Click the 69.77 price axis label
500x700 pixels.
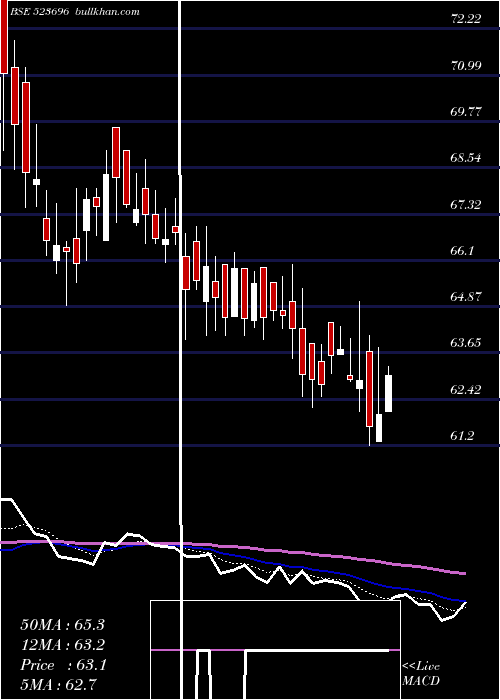tap(466, 112)
